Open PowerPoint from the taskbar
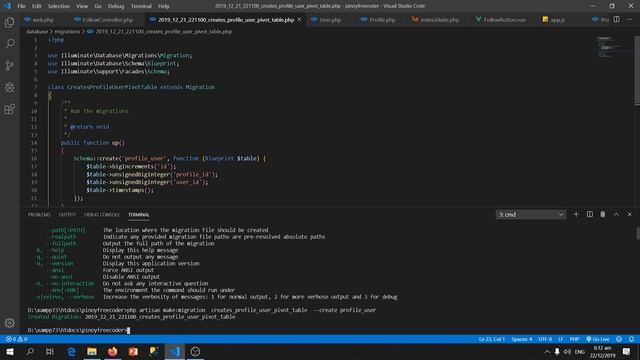The height and width of the screenshot is (360, 640). [133, 351]
